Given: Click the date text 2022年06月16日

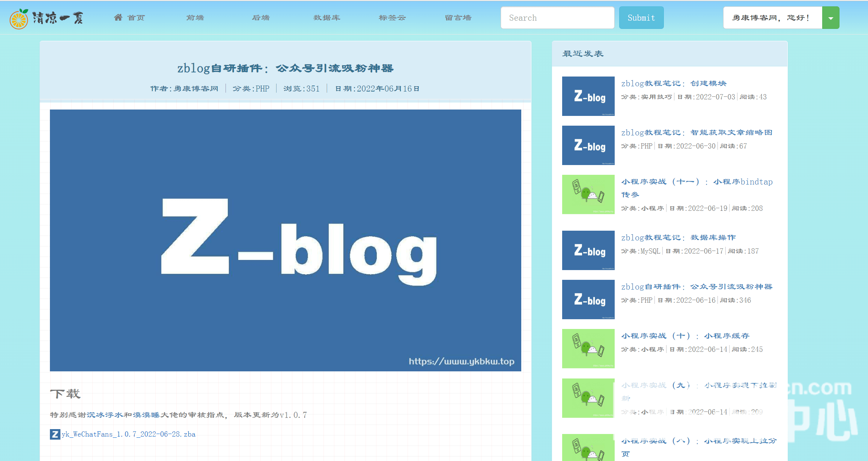Looking at the screenshot, I should pos(388,89).
